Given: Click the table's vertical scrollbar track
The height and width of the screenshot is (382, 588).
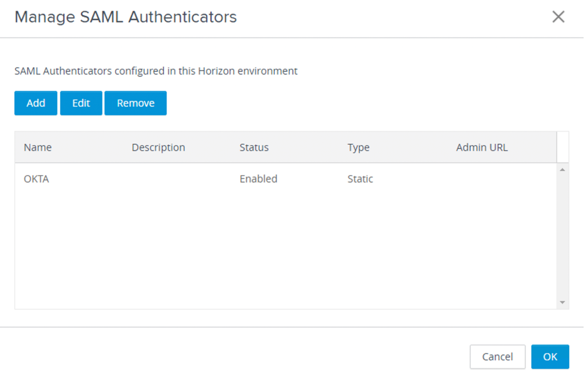Looking at the screenshot, I should pos(563,236).
